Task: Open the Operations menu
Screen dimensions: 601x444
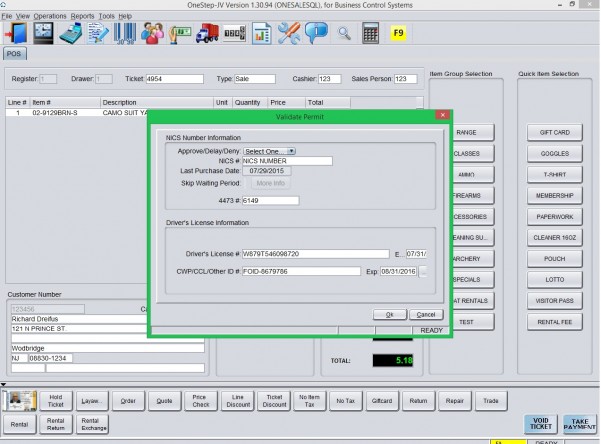Action: point(50,17)
